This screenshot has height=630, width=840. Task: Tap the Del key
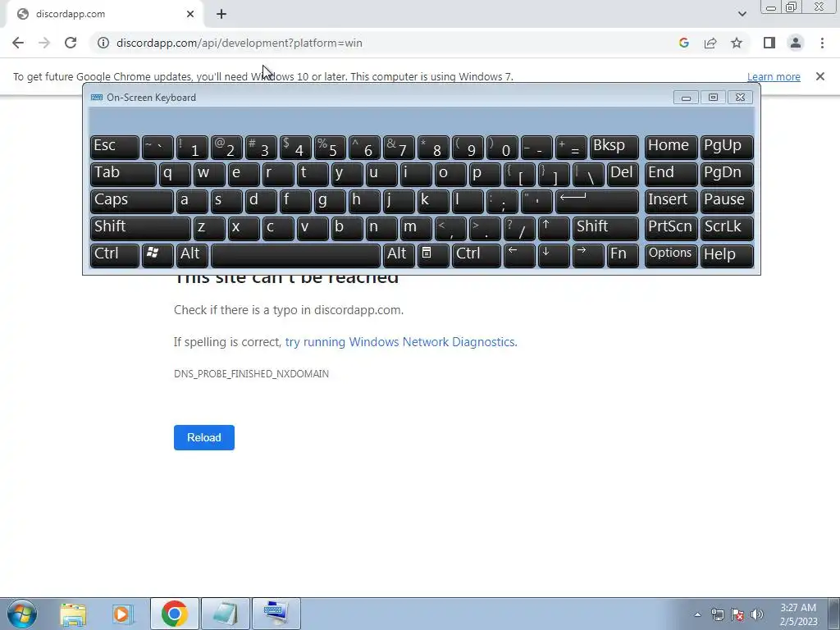point(623,174)
